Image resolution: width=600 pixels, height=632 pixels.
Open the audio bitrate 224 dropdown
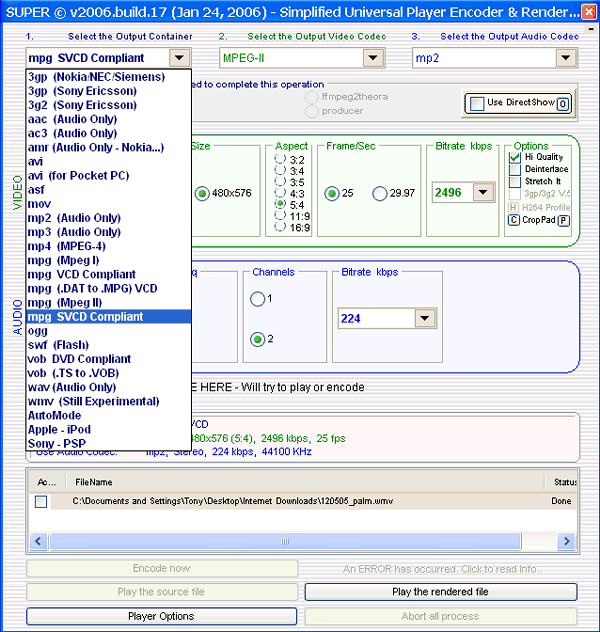click(424, 318)
